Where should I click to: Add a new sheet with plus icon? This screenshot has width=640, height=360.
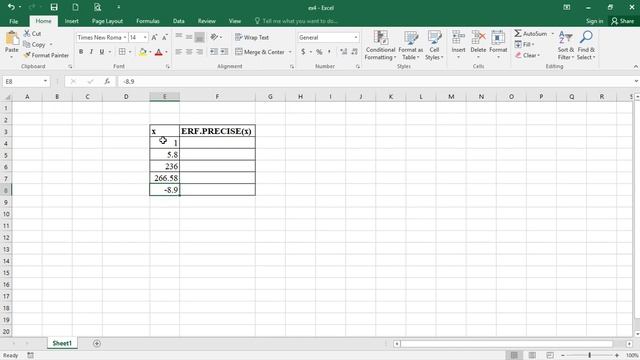[97, 343]
